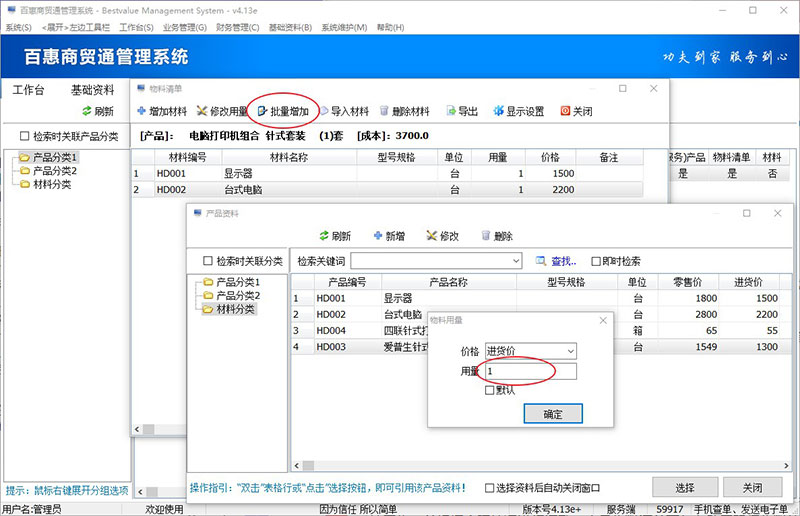The height and width of the screenshot is (516, 800).
Task: Open the 帮助(H) menu
Action: point(390,27)
